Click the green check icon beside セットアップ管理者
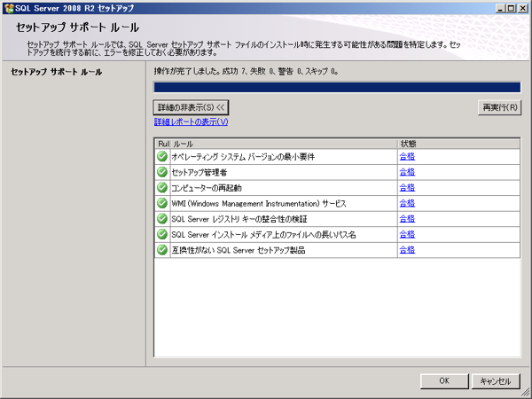The width and height of the screenshot is (532, 399). [x=162, y=172]
